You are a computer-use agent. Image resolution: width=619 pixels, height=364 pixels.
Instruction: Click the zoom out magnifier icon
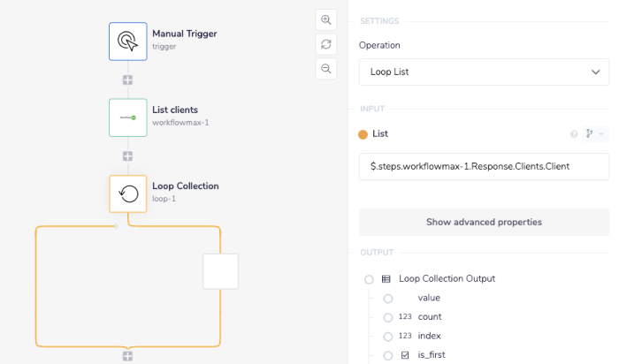pyautogui.click(x=326, y=69)
